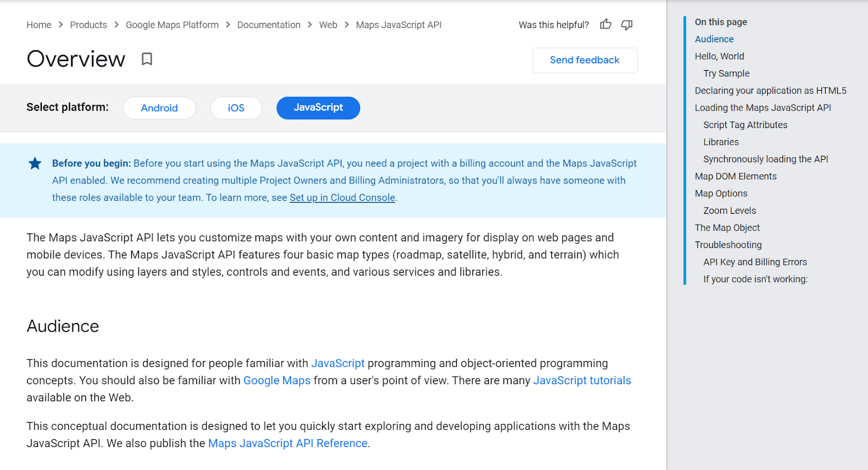Click the 'Select platform:' label

click(67, 107)
